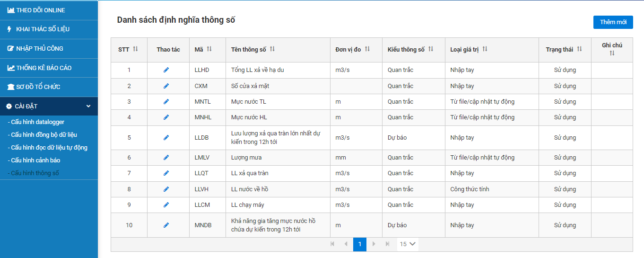Sort by Loại giá trị column

coord(485,49)
